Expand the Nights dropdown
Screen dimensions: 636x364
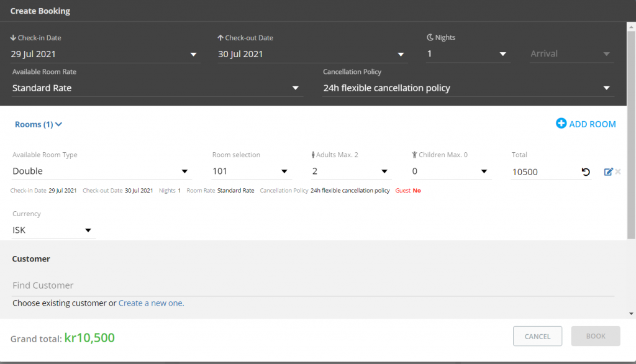tap(468, 54)
